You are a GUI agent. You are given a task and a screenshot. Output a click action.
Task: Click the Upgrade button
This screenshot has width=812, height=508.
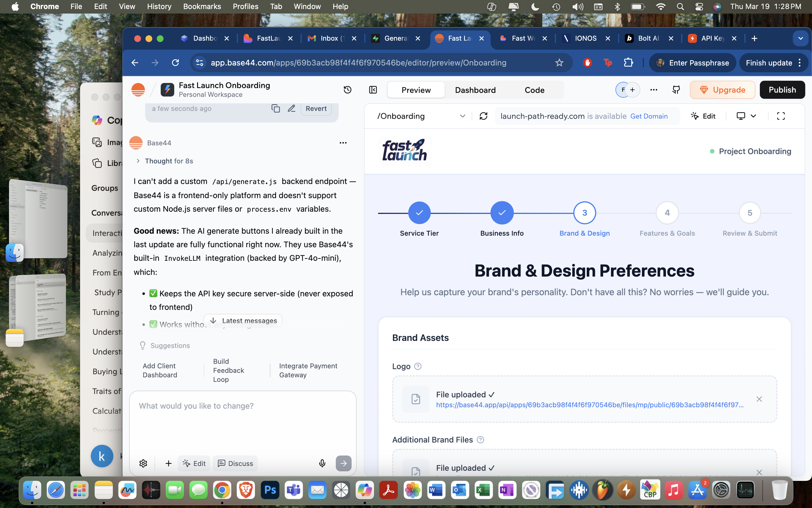[x=722, y=90]
